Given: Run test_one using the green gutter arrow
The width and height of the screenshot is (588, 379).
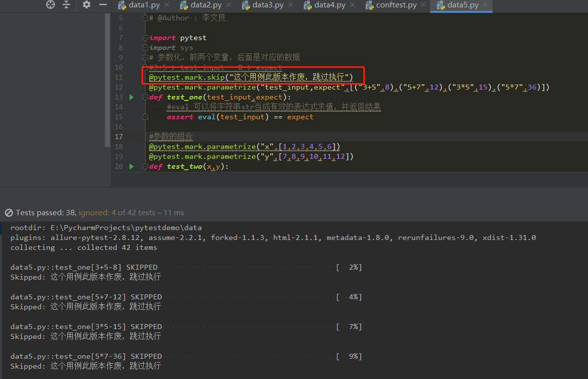Looking at the screenshot, I should coord(132,97).
